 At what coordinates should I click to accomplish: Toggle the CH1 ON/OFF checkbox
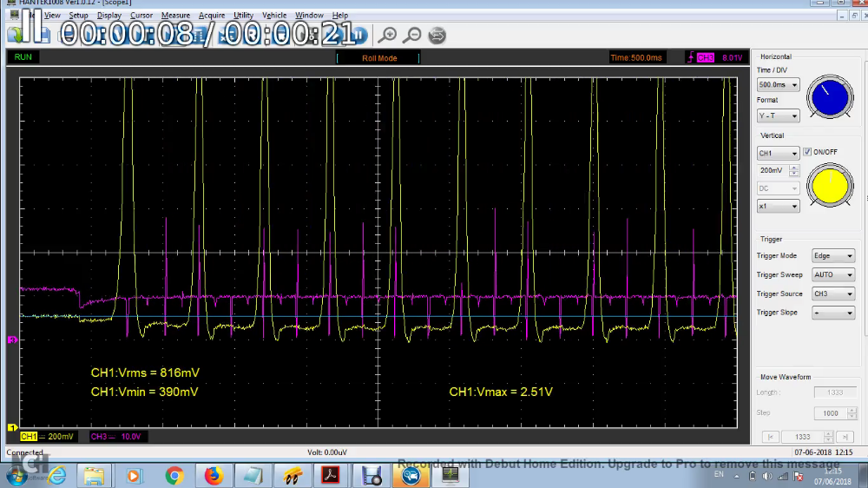click(807, 152)
